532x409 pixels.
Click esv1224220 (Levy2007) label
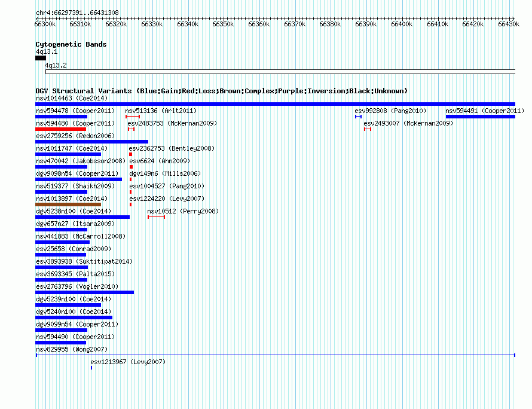[167, 199]
